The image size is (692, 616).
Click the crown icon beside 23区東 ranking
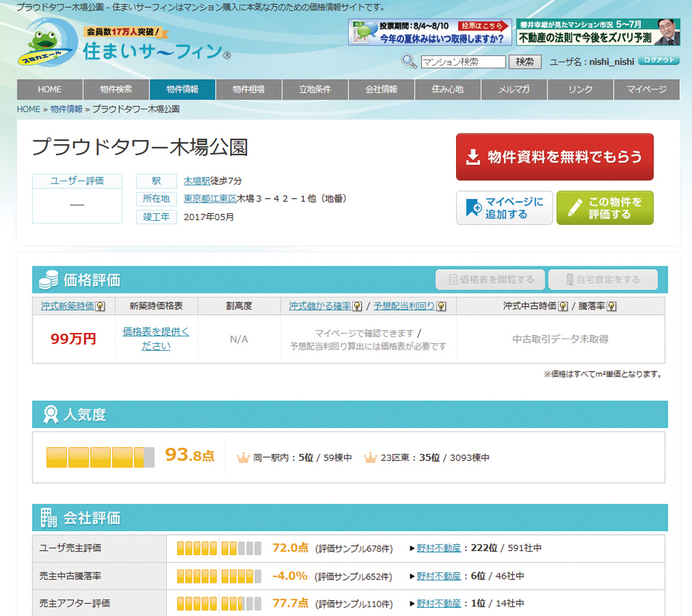[x=370, y=458]
